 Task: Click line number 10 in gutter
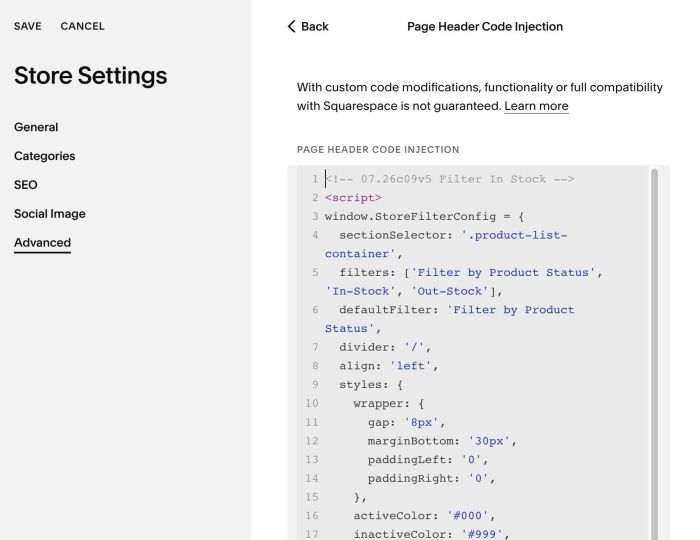tap(312, 403)
